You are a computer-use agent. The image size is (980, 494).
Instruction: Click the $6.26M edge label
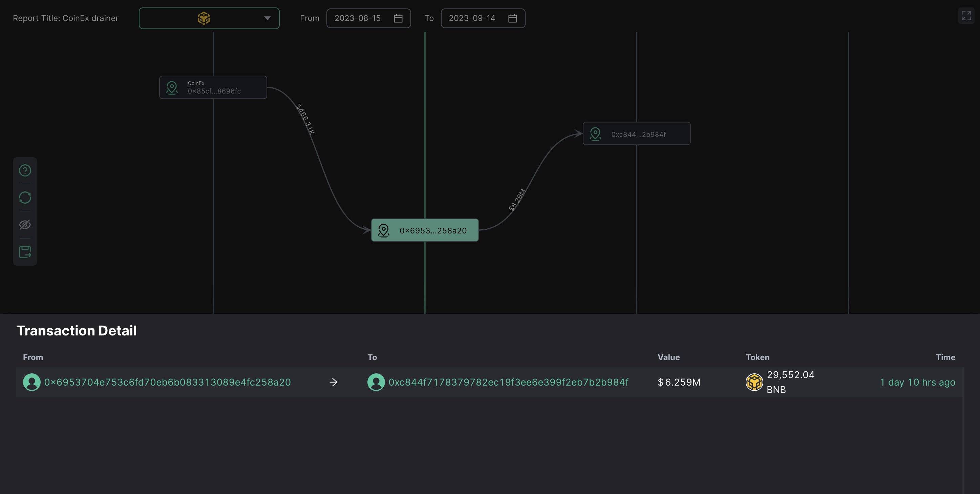[x=517, y=200]
